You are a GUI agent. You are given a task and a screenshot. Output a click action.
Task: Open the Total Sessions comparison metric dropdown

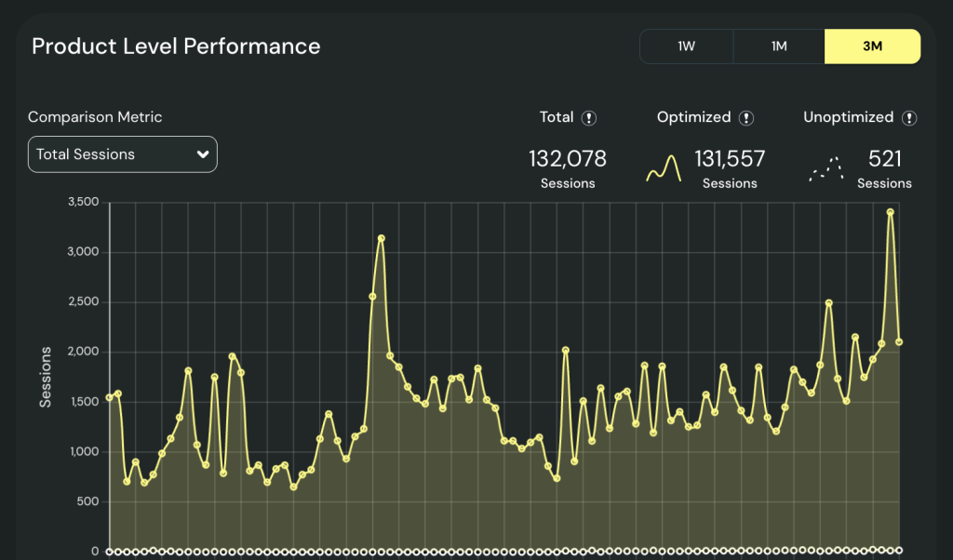[123, 155]
